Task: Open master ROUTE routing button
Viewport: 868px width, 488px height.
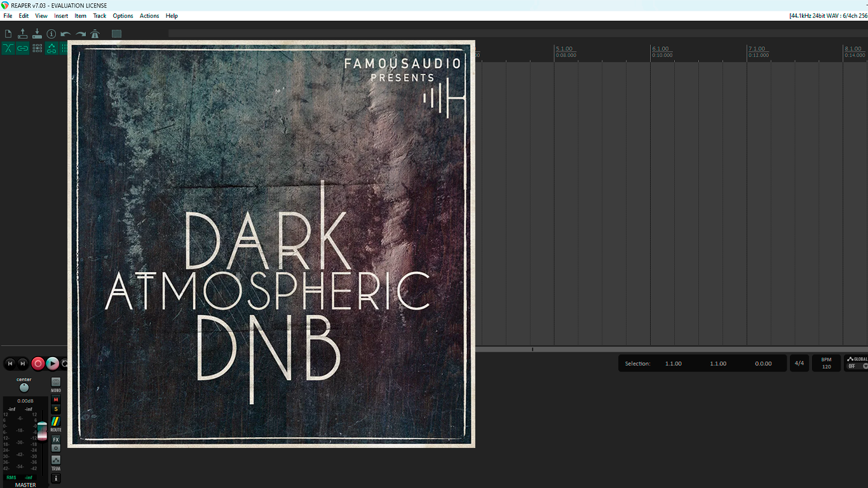Action: point(56,422)
